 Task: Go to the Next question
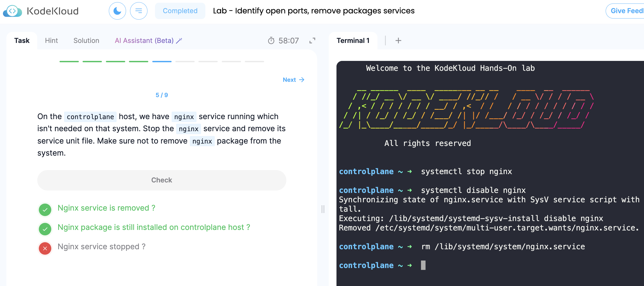(x=293, y=80)
